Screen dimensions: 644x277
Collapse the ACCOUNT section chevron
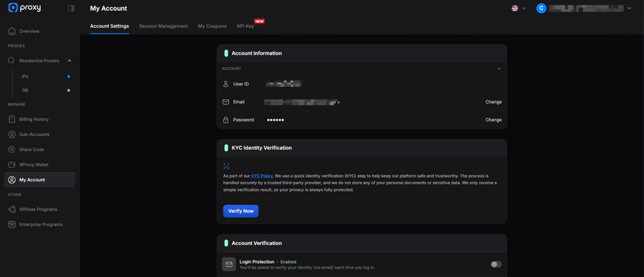(499, 69)
